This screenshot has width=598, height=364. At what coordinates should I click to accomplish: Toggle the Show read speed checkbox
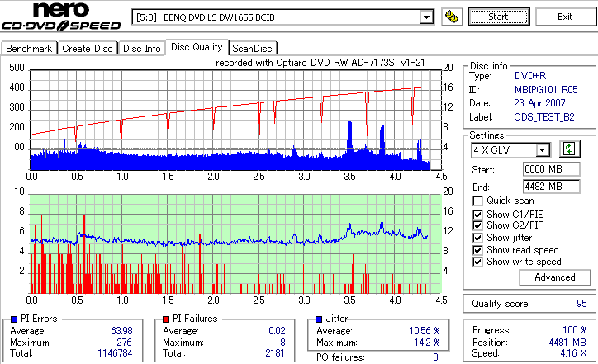click(477, 250)
